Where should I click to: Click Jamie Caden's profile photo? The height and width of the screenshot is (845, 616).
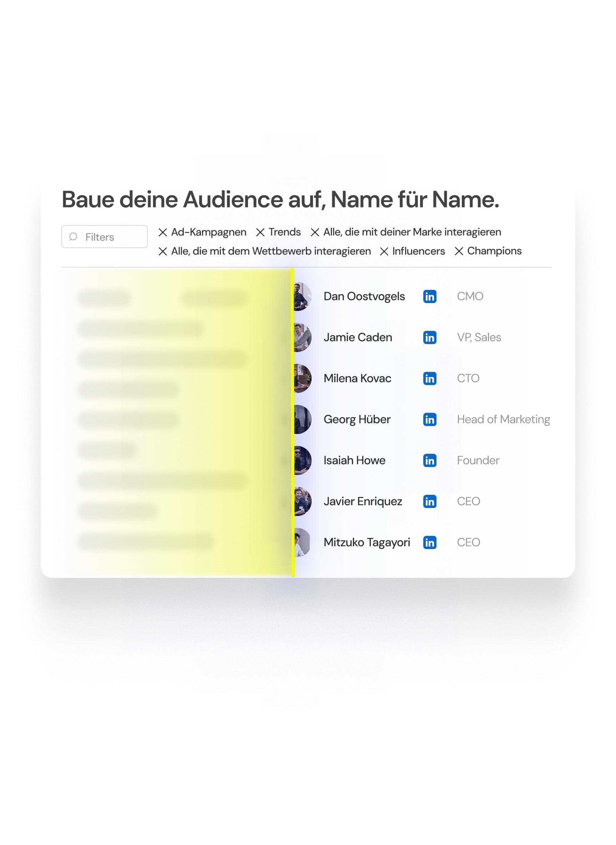pyautogui.click(x=302, y=337)
